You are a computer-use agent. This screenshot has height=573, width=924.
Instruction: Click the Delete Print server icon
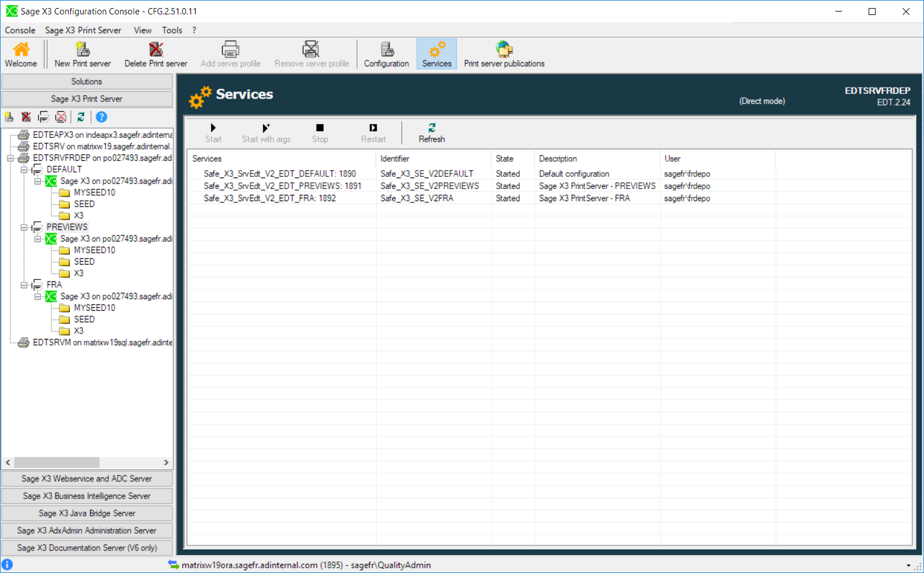[x=155, y=54]
